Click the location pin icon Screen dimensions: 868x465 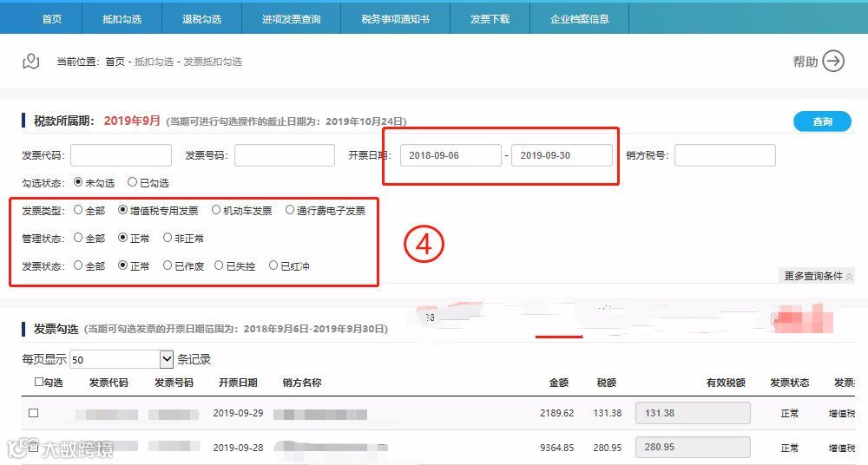[x=31, y=61]
